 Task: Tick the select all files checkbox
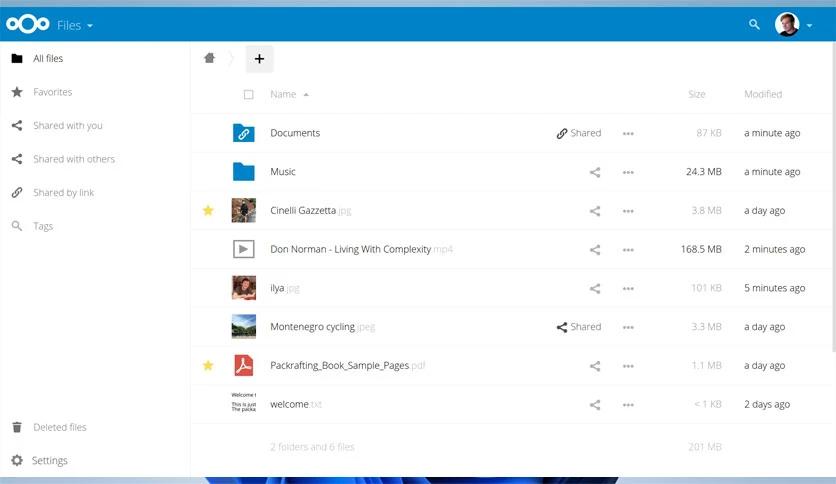tap(248, 94)
